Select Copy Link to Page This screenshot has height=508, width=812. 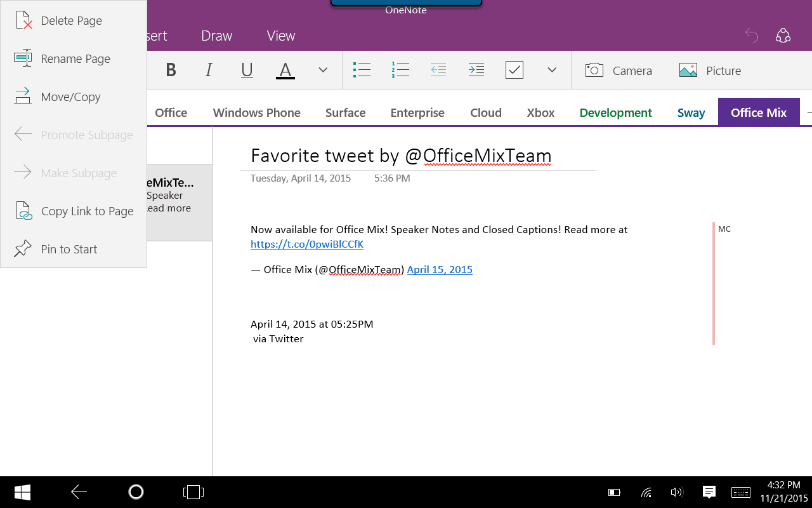(74, 211)
